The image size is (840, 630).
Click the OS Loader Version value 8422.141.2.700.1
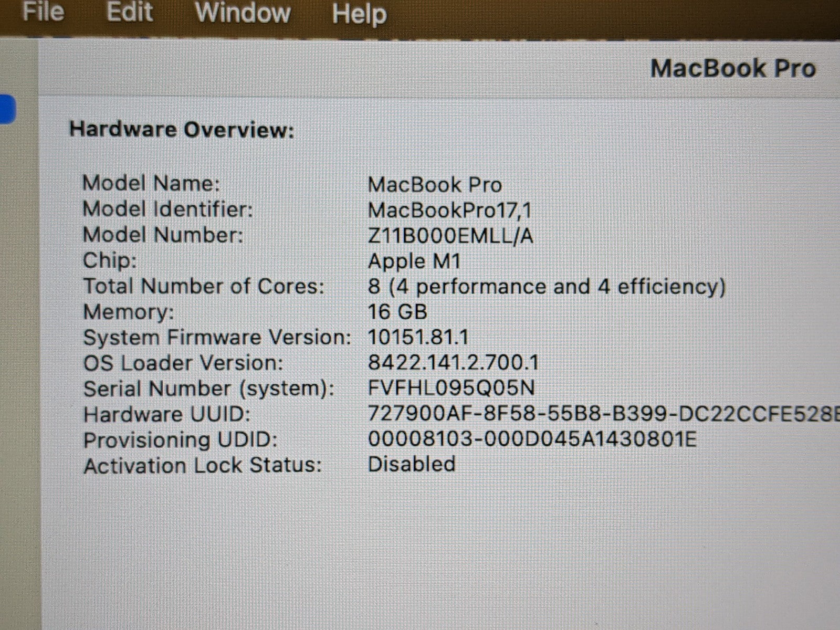point(453,363)
